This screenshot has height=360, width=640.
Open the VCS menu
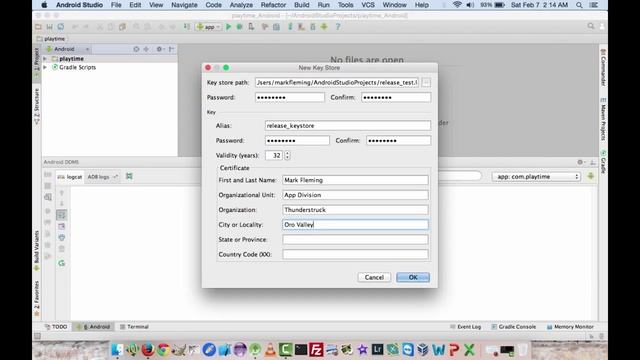[368, 5]
